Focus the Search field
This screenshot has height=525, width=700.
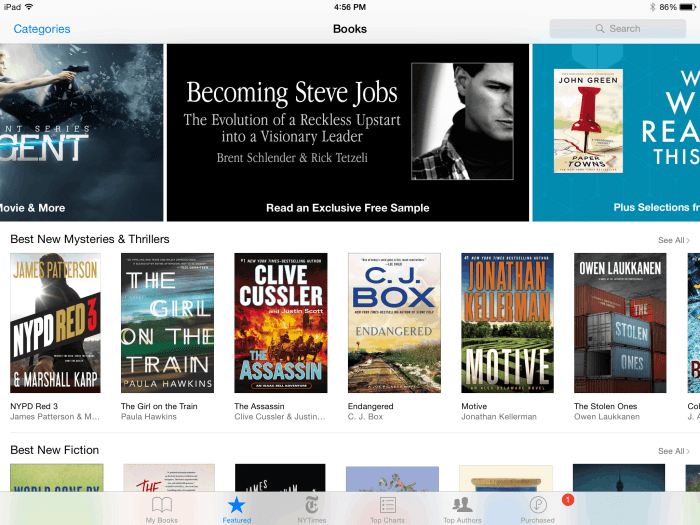coord(618,29)
